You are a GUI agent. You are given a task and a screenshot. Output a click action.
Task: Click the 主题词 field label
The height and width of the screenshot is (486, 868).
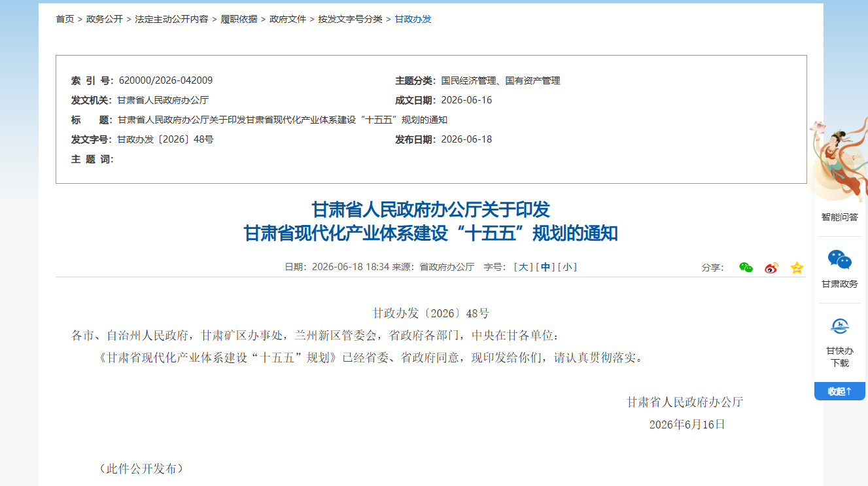point(92,159)
